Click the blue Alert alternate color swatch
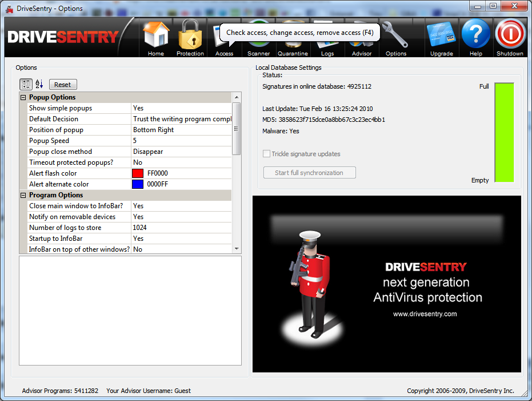532x401 pixels. (x=138, y=184)
